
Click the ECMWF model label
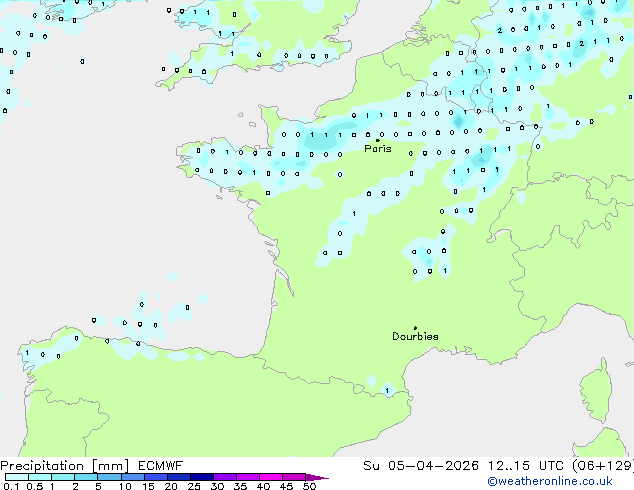pos(161,466)
